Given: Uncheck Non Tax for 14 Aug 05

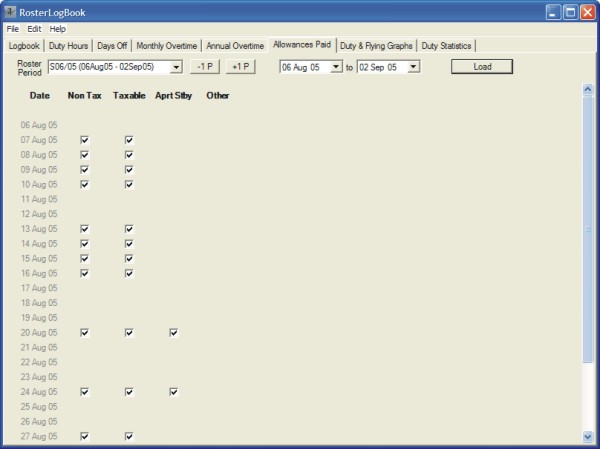Looking at the screenshot, I should click(85, 244).
